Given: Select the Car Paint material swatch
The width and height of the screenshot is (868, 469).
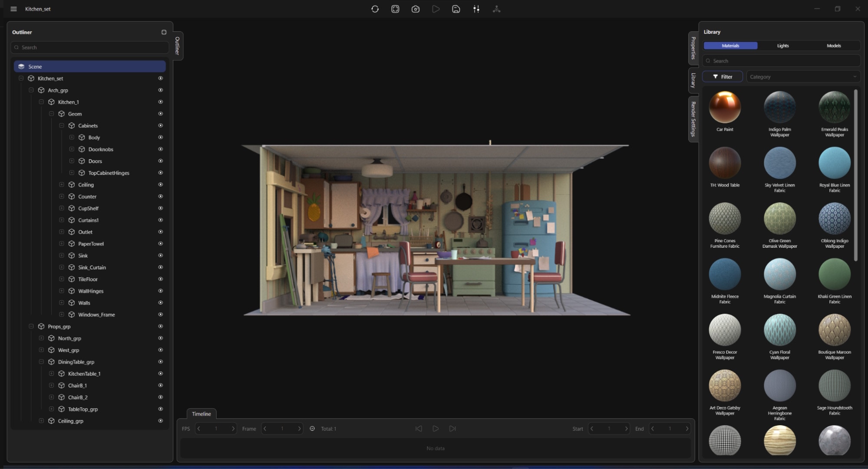Looking at the screenshot, I should coord(725,106).
